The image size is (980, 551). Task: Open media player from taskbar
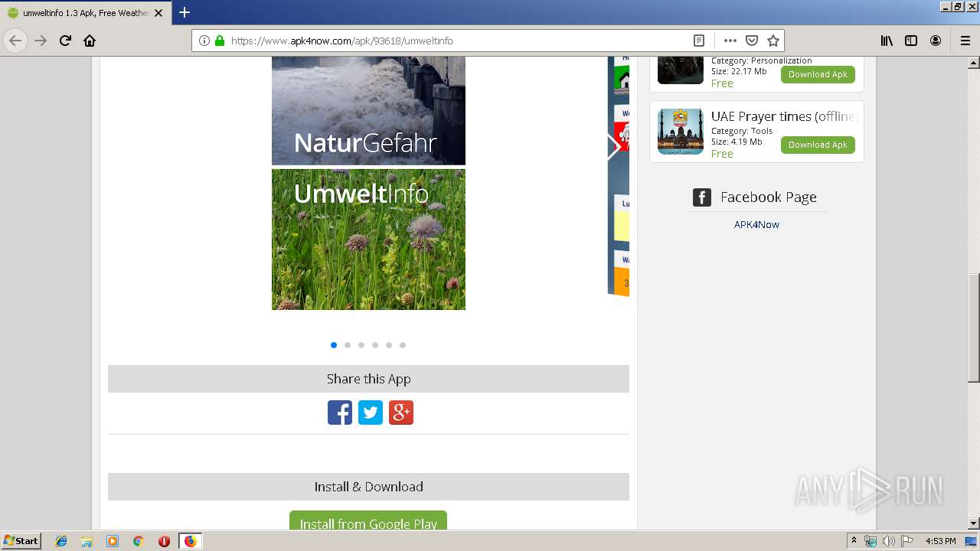pos(113,541)
